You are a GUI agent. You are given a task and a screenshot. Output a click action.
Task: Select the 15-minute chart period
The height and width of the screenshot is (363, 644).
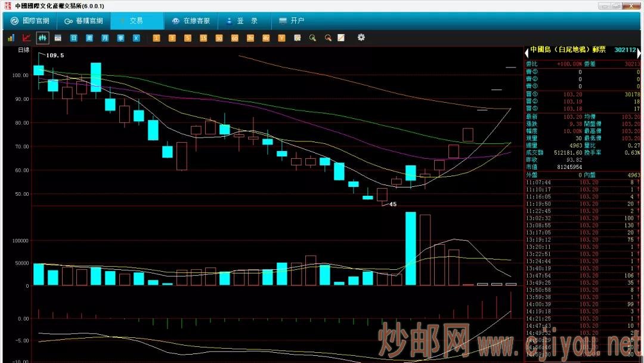pos(203,38)
